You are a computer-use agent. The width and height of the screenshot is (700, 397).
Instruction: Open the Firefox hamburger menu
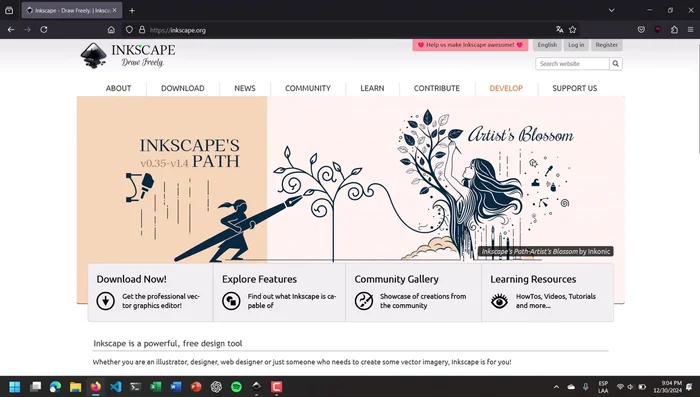coord(690,29)
